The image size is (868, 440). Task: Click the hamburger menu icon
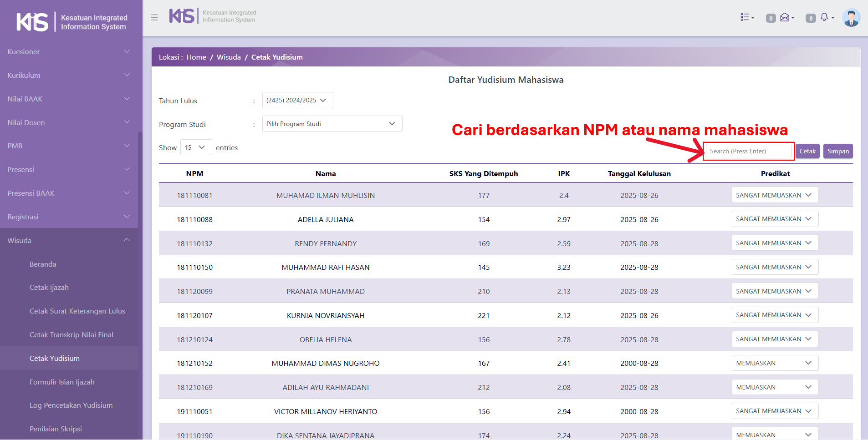(x=154, y=17)
